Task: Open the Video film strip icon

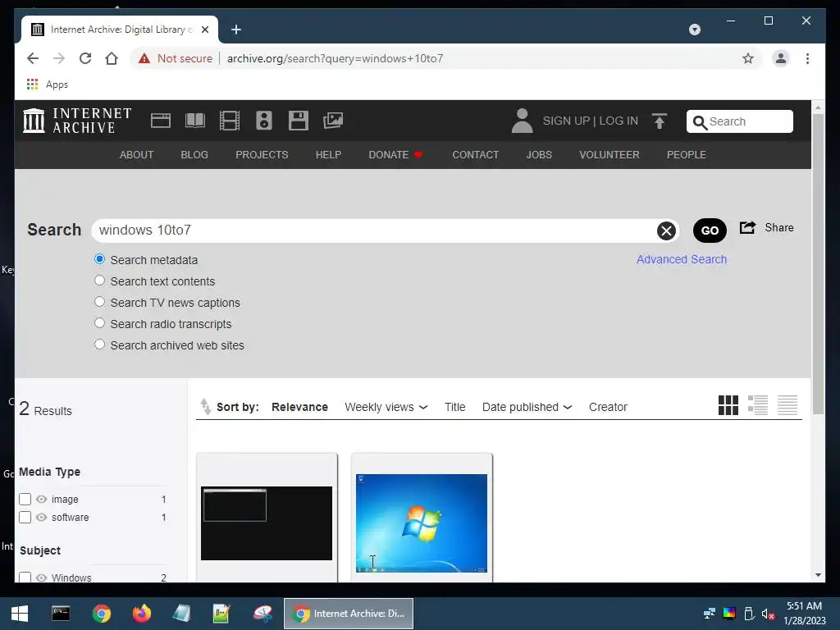Action: click(230, 121)
